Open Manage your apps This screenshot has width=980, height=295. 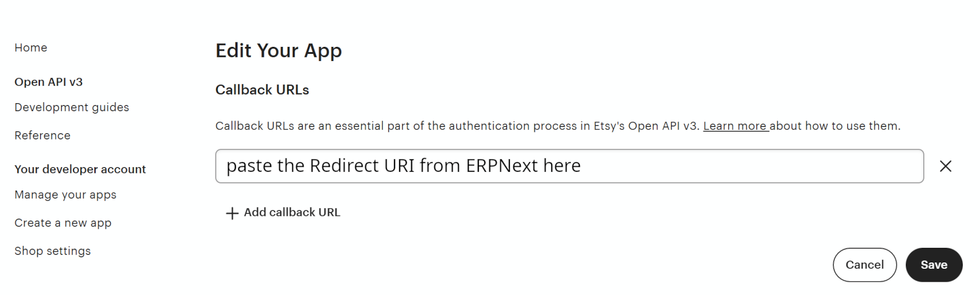tap(65, 194)
